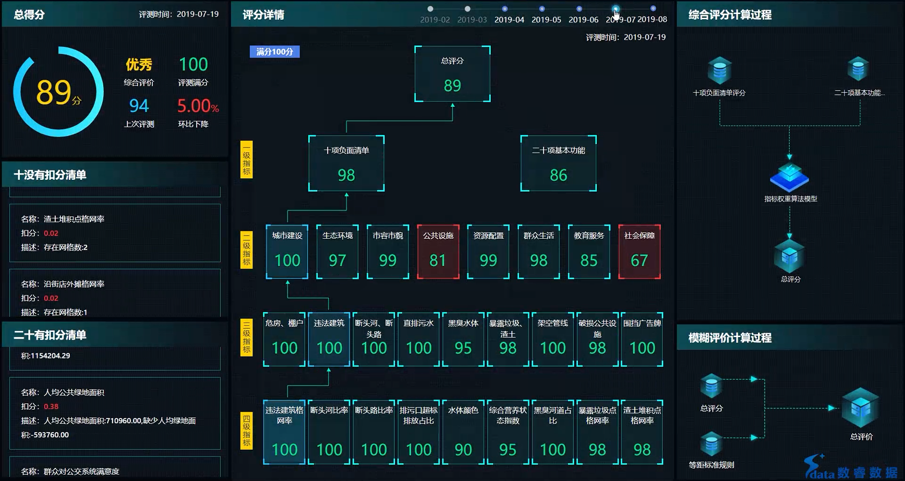Select the 违法建筑格网率 fourth-level card

point(284,432)
